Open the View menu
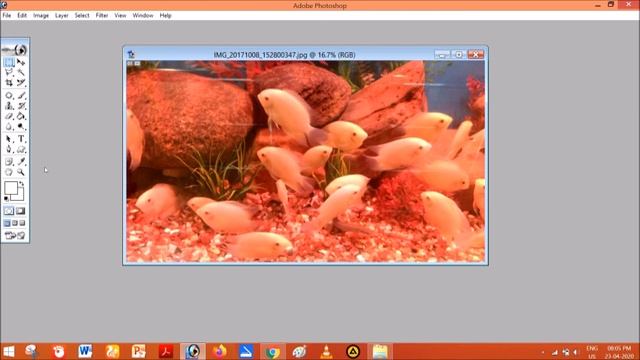The image size is (640, 360). pyautogui.click(x=120, y=16)
